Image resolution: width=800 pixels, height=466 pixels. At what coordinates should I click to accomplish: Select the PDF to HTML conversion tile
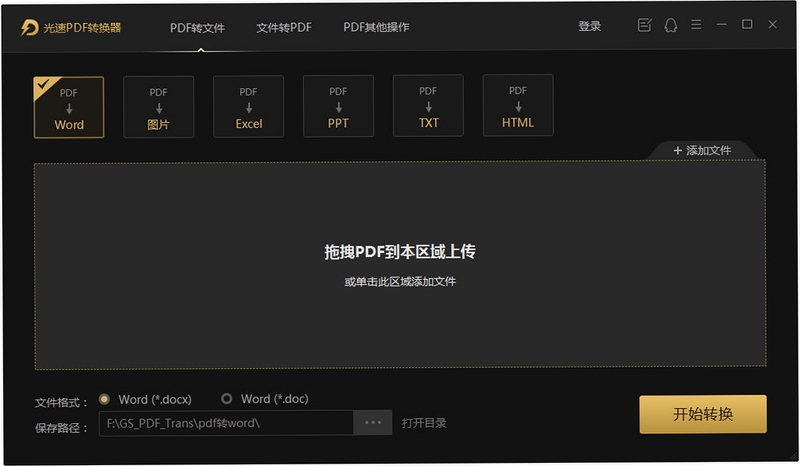[518, 105]
